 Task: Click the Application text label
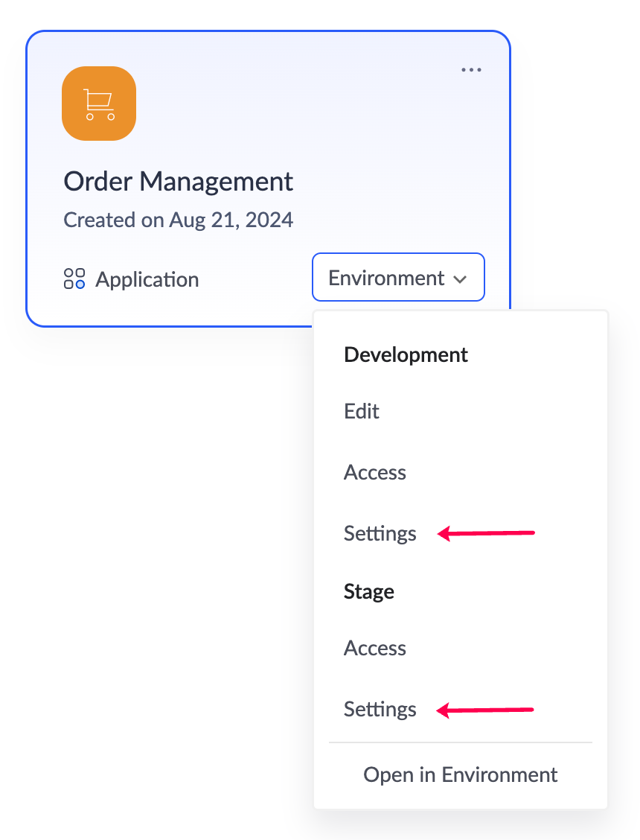147,280
